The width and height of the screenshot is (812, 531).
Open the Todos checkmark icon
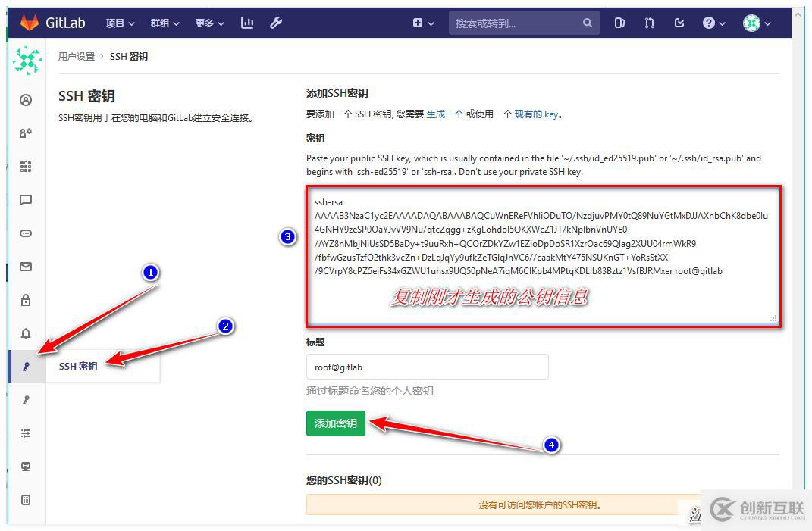[679, 23]
